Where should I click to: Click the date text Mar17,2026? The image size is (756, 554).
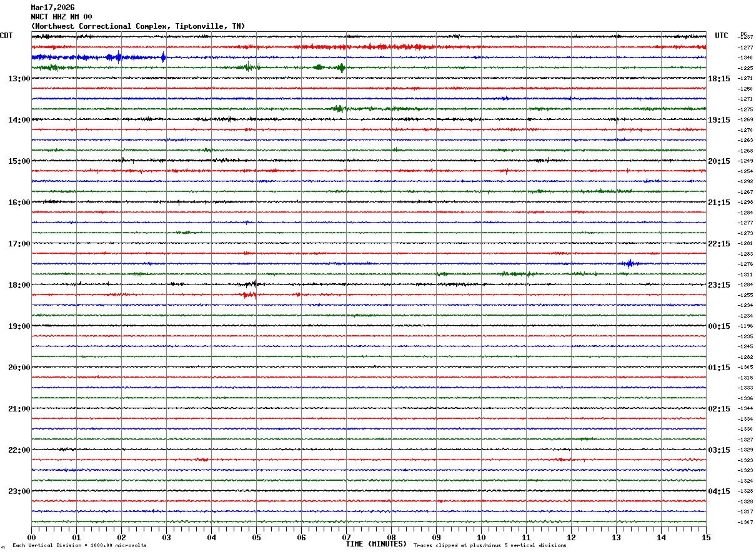coord(52,8)
